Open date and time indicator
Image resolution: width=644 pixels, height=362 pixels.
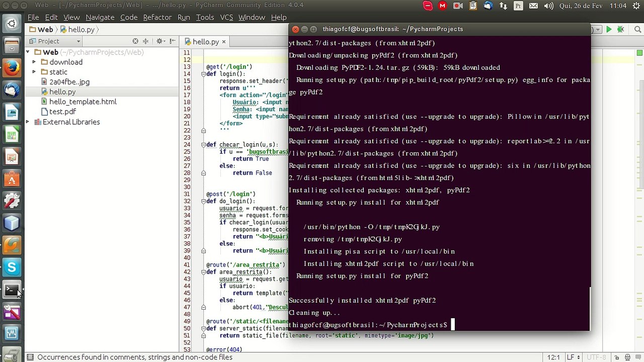(x=593, y=6)
